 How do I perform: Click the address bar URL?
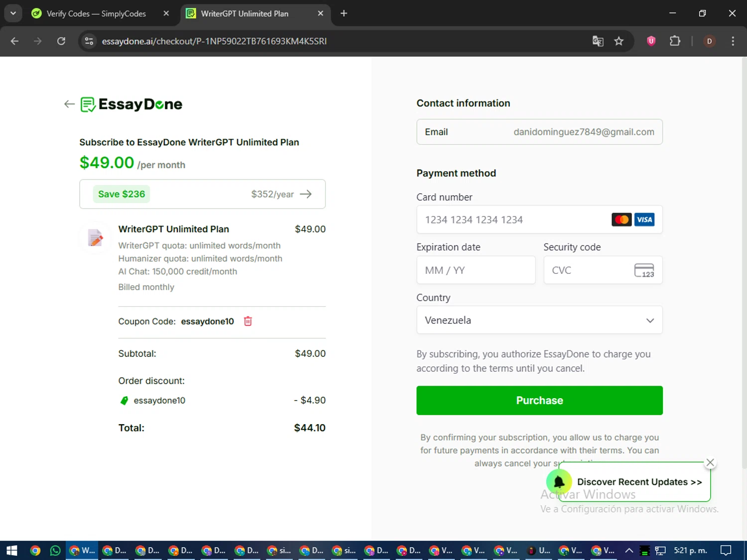214,41
